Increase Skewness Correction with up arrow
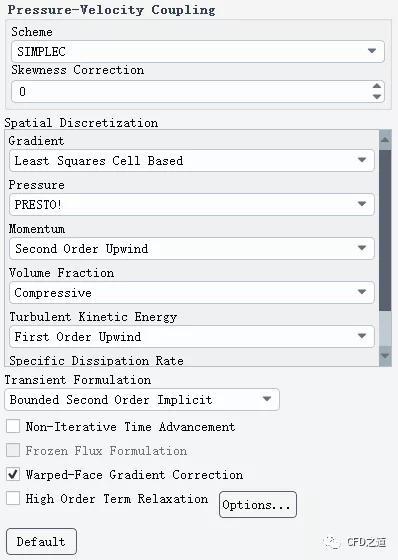398x560 pixels. pos(377,86)
